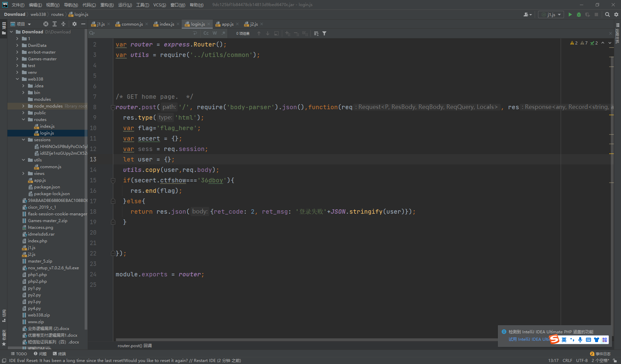
Task: Click 试用 IntelliJ IDEA Ultimate link
Action: tap(529, 339)
